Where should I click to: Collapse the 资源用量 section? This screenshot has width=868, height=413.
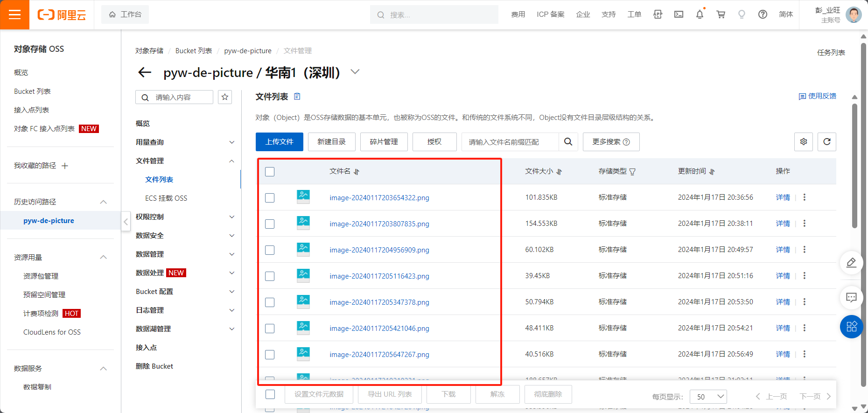104,258
